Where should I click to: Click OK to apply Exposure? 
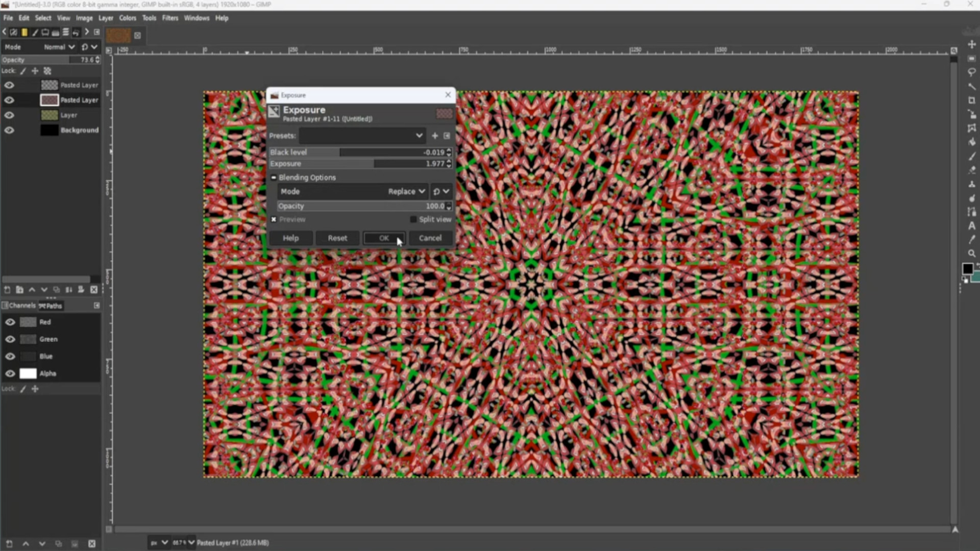[x=384, y=238]
